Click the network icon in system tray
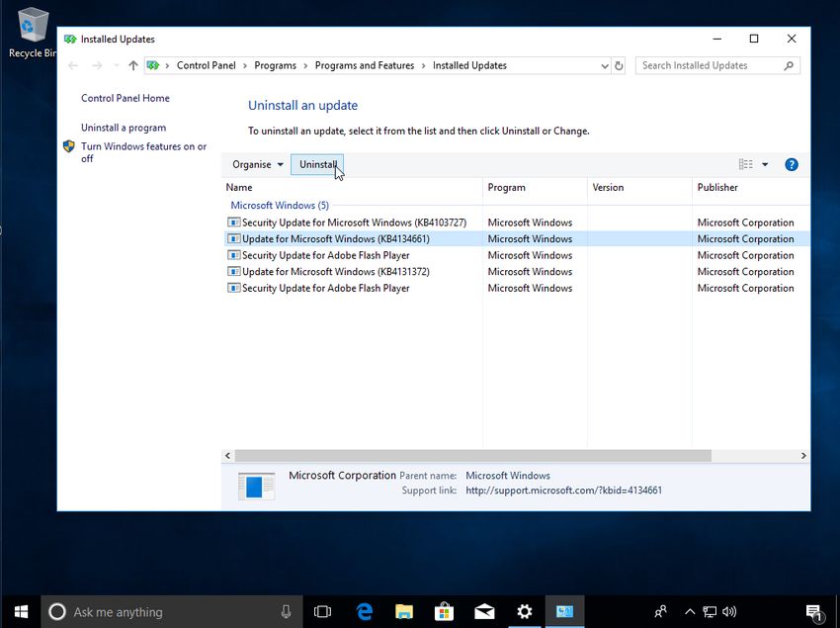 710,611
